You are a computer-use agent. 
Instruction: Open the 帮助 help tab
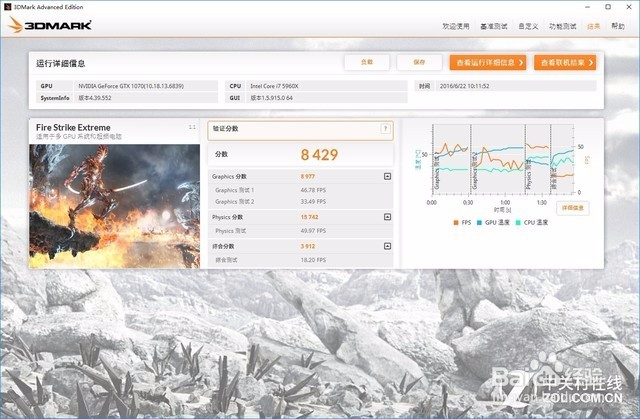pos(618,26)
